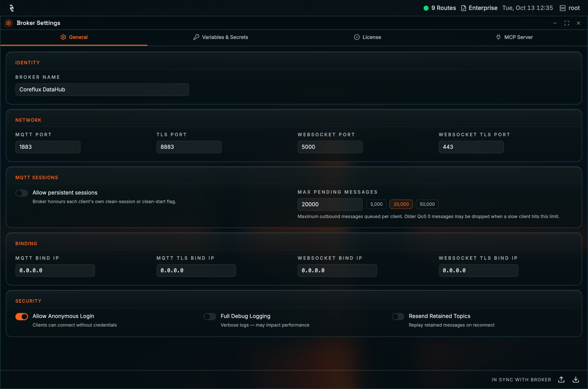Image resolution: width=588 pixels, height=389 pixels.
Task: Click the MQTT Port field
Action: coord(48,147)
